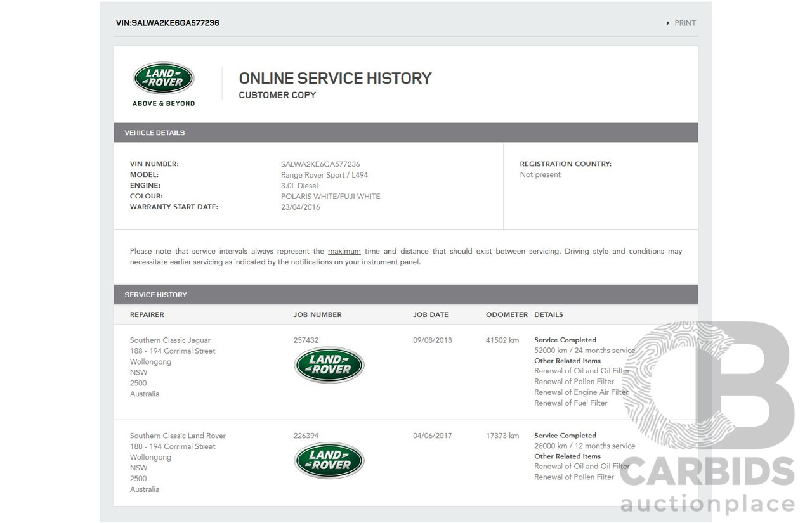Click the WARRANTY START DATE label
The height and width of the screenshot is (523, 812).
(174, 207)
